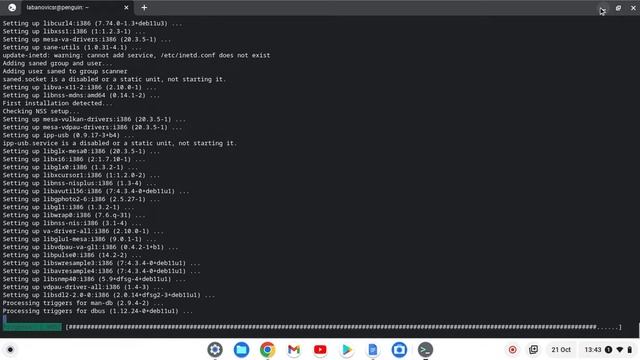The width and height of the screenshot is (640, 360).
Task: Click the 'update-inetd: warning' line
Action: [136, 55]
